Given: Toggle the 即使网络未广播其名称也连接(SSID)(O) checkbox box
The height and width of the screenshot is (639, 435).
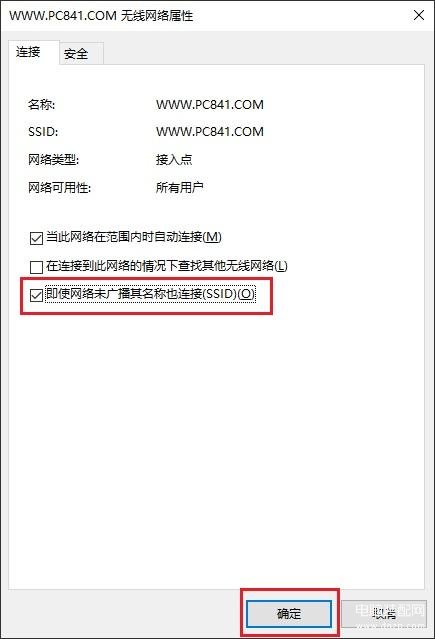Looking at the screenshot, I should (x=36, y=295).
